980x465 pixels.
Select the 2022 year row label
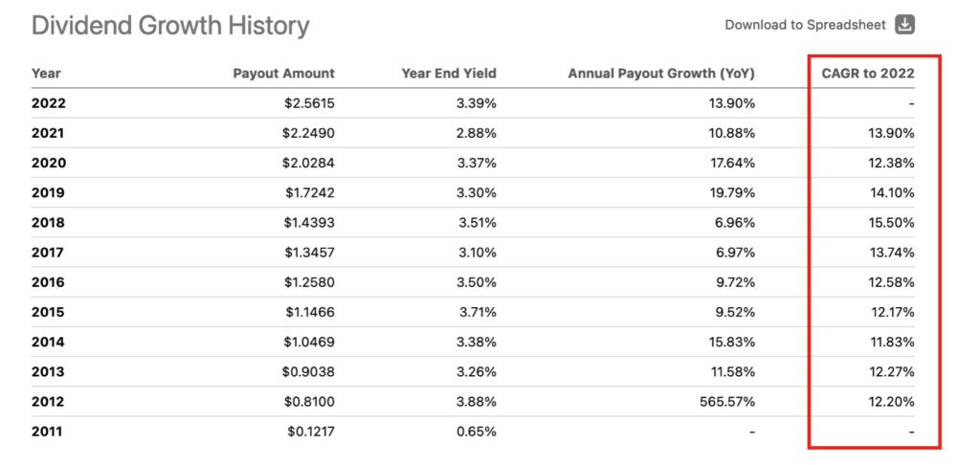coord(49,103)
